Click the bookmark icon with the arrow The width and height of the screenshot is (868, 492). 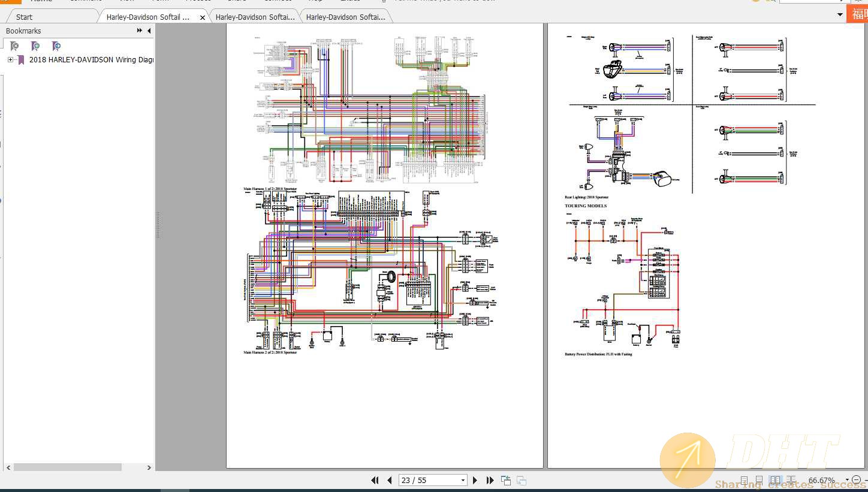pos(56,46)
